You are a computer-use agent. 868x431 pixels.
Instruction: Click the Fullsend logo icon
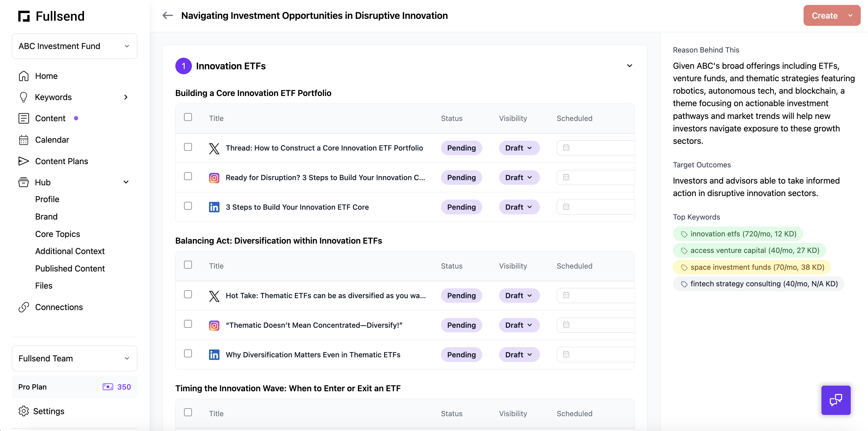[x=24, y=16]
